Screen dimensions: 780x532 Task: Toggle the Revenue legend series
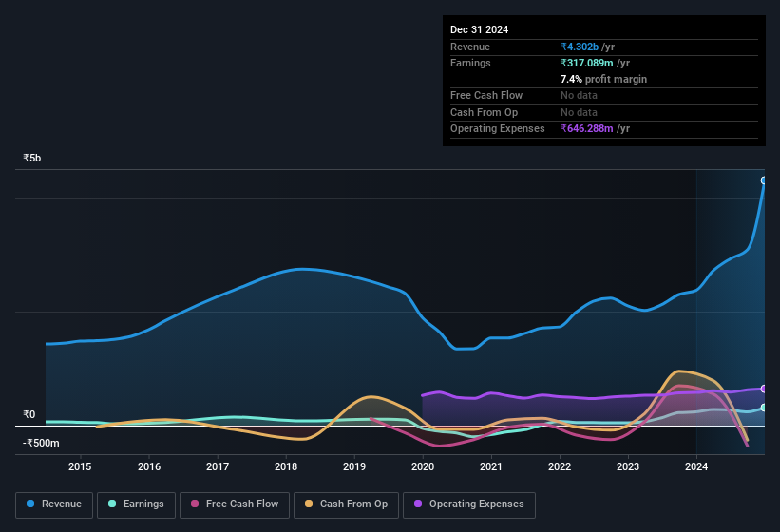click(x=54, y=504)
